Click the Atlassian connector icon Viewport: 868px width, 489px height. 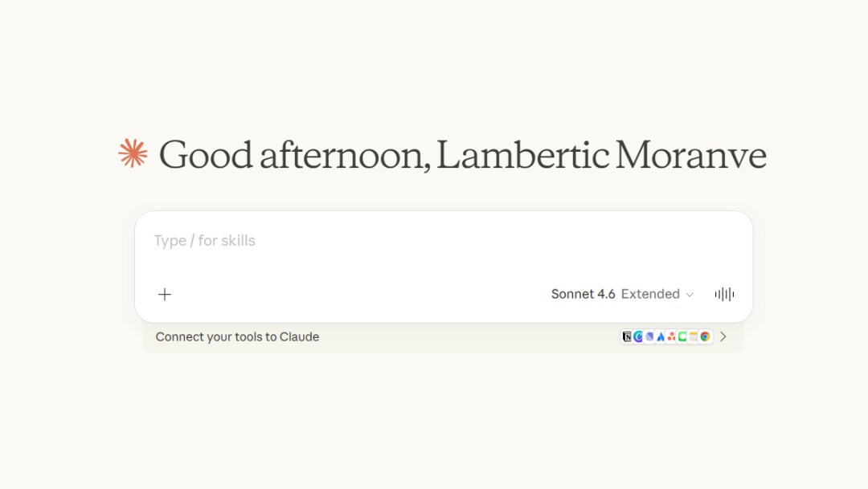pos(661,337)
